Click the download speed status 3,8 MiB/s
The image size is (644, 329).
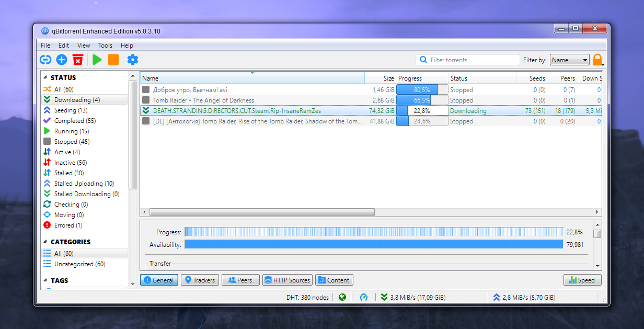click(413, 297)
